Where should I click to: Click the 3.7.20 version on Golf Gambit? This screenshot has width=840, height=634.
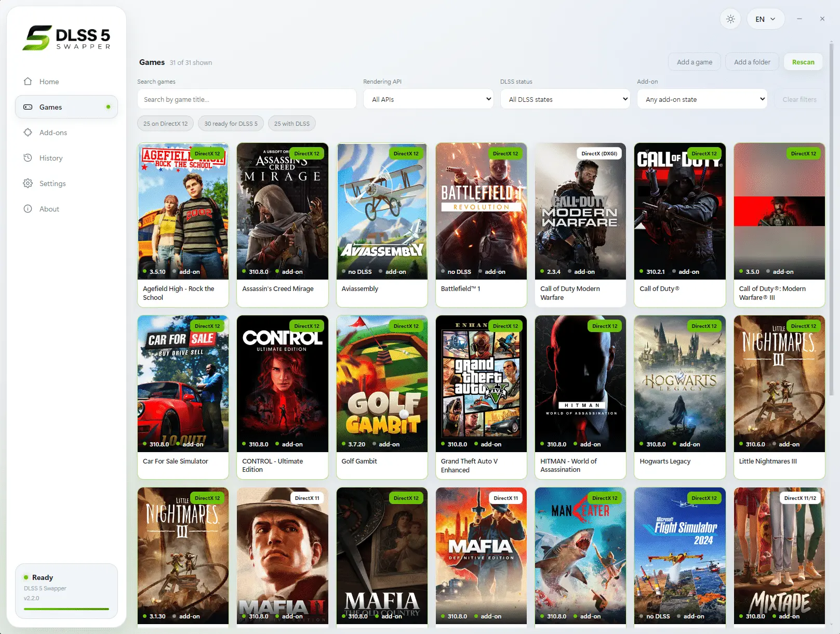pyautogui.click(x=356, y=444)
